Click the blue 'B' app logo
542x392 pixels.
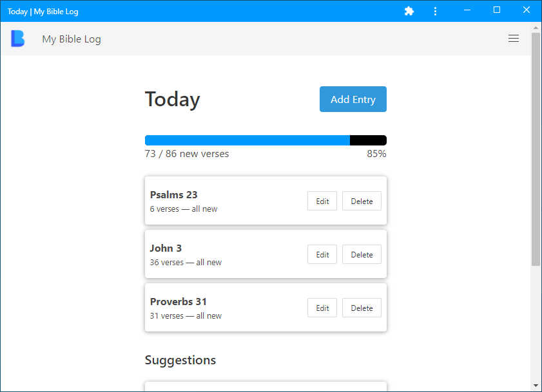[x=17, y=39]
